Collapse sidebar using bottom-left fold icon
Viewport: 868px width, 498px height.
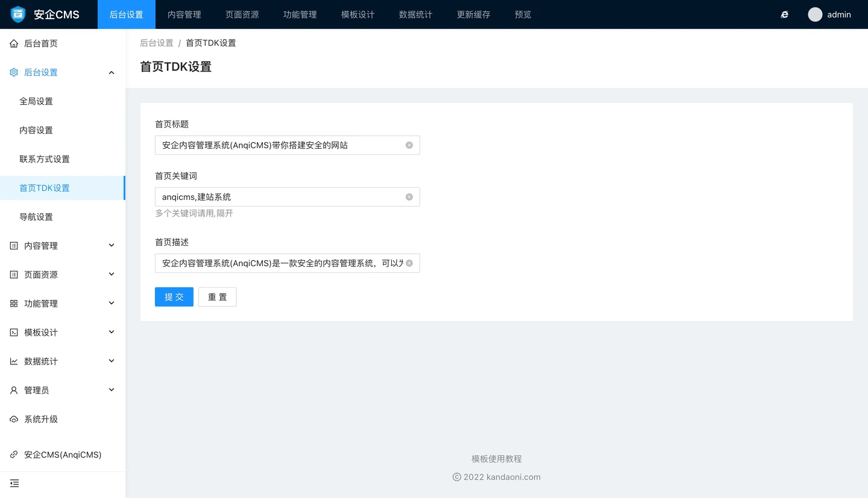click(x=14, y=483)
